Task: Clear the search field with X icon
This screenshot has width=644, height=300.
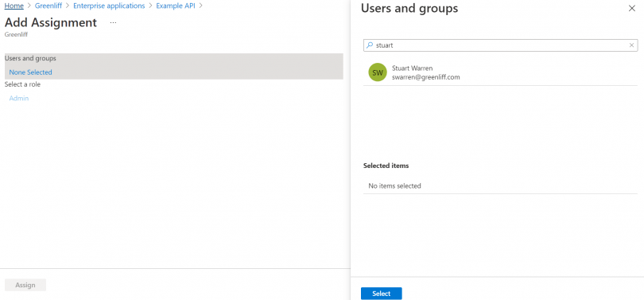Action: pyautogui.click(x=632, y=45)
